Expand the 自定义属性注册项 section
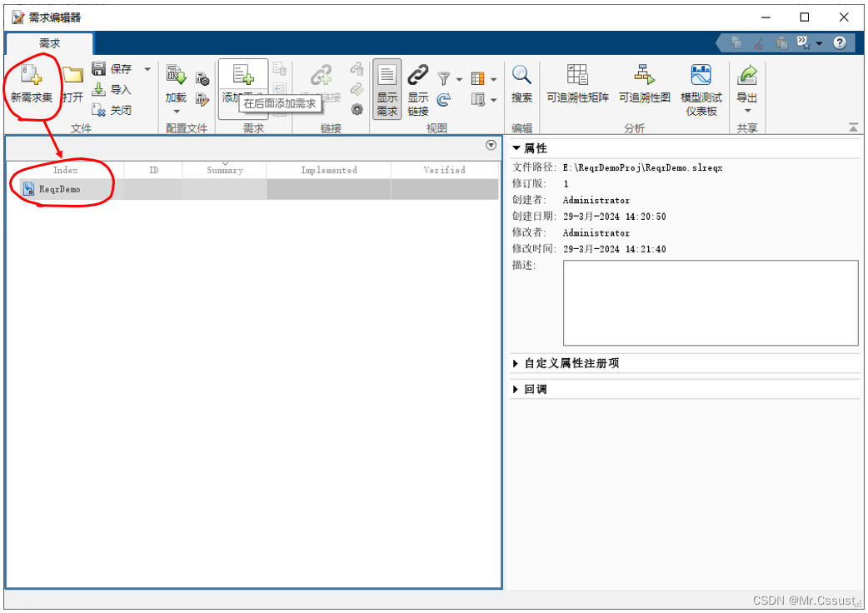This screenshot has width=868, height=613. pyautogui.click(x=516, y=364)
